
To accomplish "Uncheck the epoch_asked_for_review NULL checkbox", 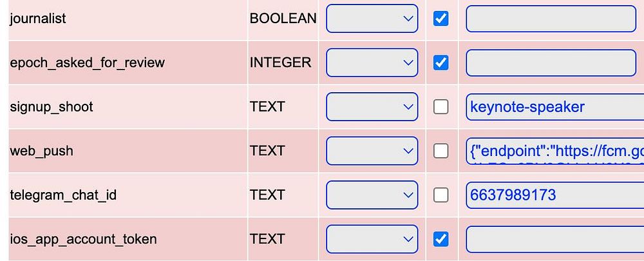I will (441, 63).
